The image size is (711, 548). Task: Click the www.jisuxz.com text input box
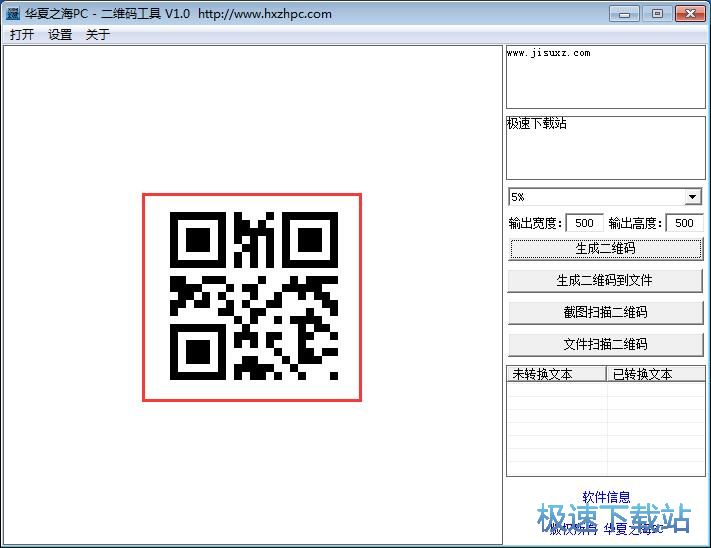[x=605, y=77]
